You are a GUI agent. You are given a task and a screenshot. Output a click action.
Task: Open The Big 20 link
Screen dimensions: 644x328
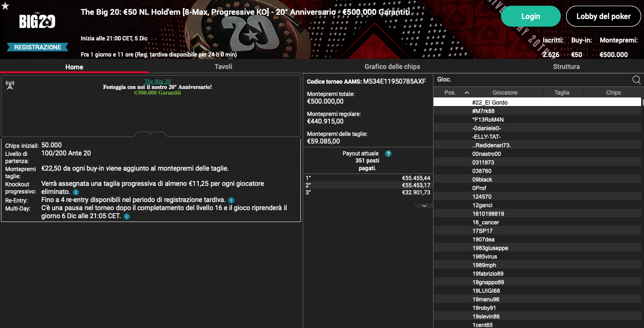coord(157,81)
